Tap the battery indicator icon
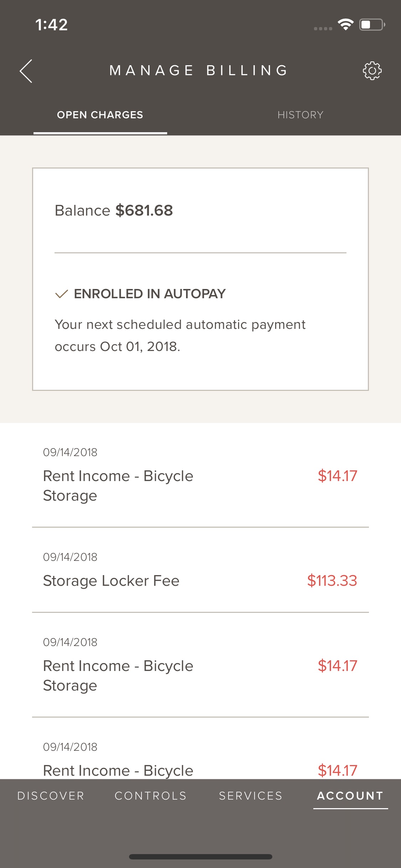Image resolution: width=401 pixels, height=868 pixels. pos(372,25)
